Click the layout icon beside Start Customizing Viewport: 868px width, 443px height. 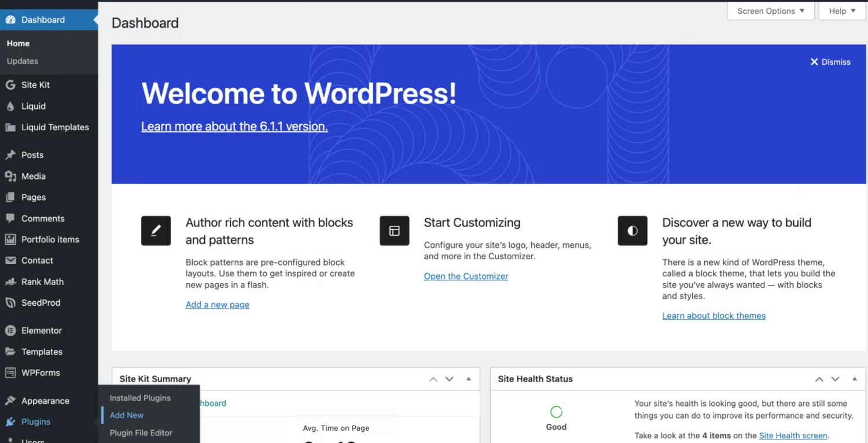(x=395, y=230)
